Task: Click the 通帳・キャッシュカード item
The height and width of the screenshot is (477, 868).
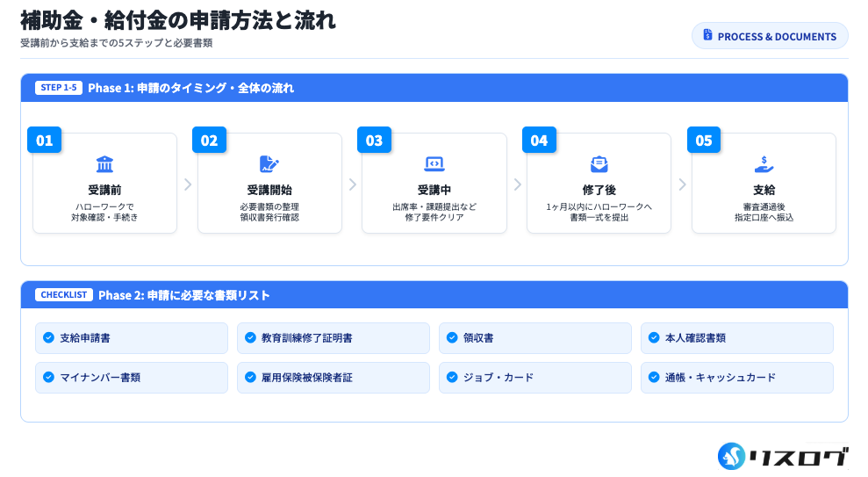Action: (x=736, y=377)
